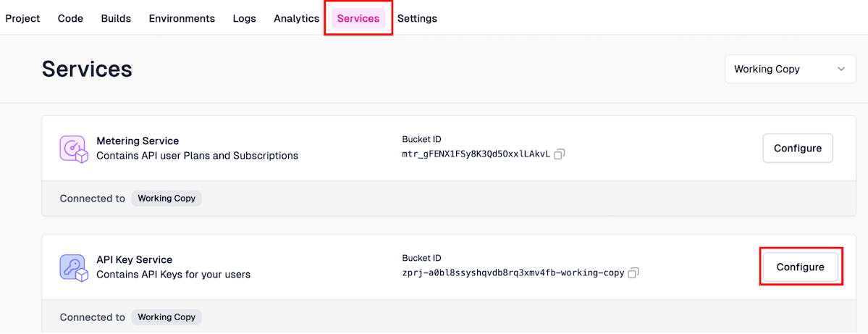Click Working Copy badge under Metering Service
This screenshot has width=868, height=334.
(x=166, y=199)
